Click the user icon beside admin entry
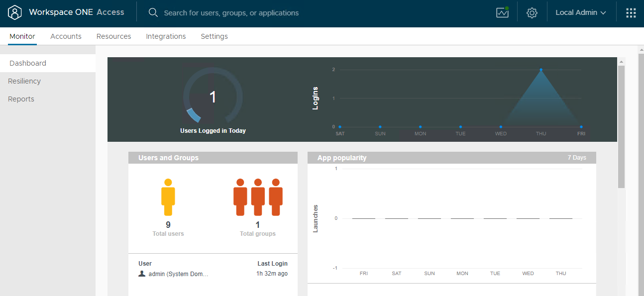The height and width of the screenshot is (296, 644). [142, 274]
